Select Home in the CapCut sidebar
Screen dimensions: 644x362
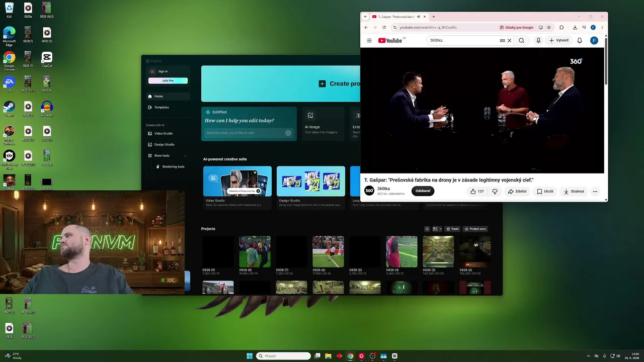tap(169, 96)
